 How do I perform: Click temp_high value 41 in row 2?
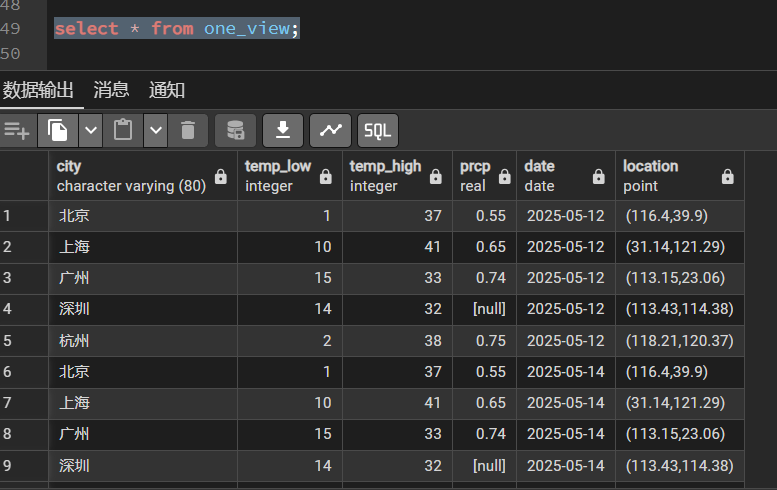click(x=397, y=247)
